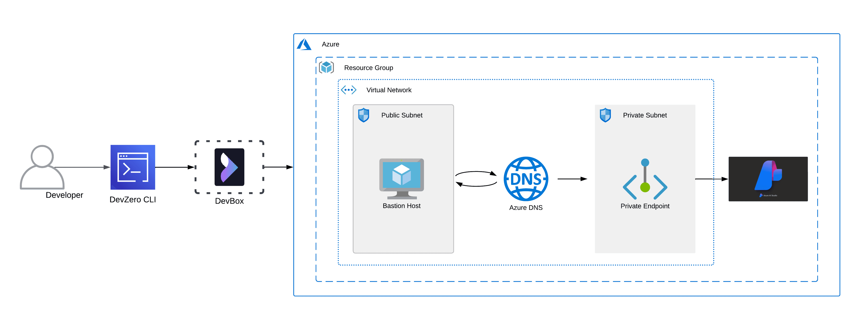The image size is (868, 310).
Task: Click the Private Subnet shield icon
Action: click(x=606, y=115)
